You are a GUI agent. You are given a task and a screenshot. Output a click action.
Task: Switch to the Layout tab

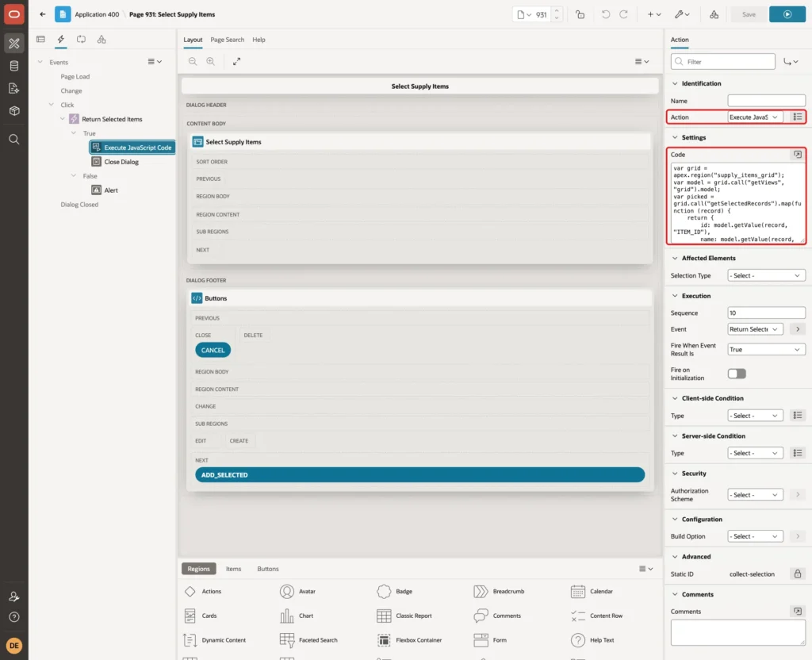193,40
